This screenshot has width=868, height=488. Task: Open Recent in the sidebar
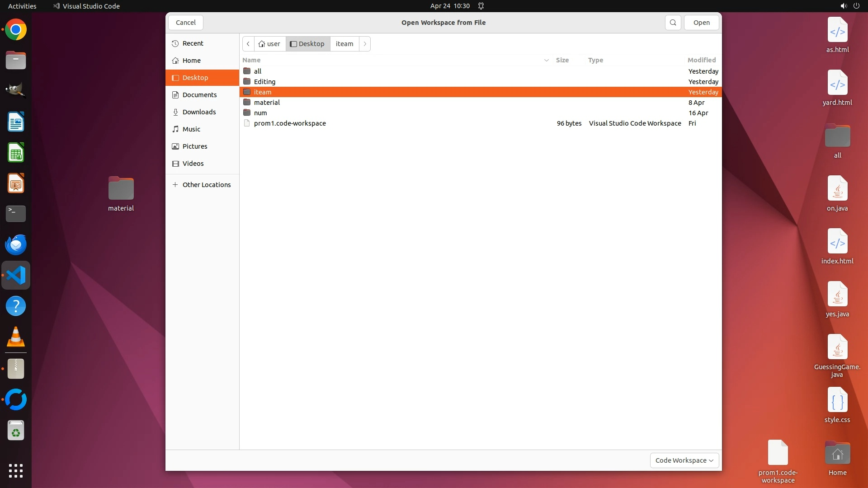[193, 43]
